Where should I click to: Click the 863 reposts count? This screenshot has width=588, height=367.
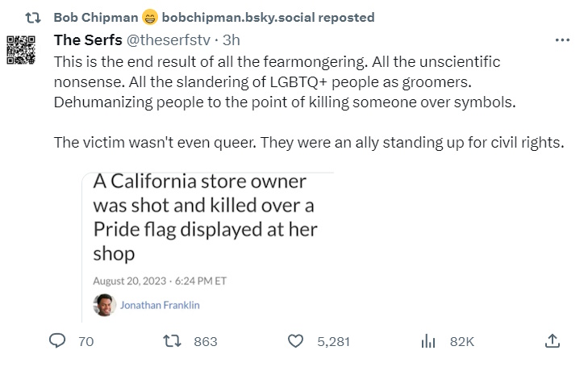[x=206, y=341]
